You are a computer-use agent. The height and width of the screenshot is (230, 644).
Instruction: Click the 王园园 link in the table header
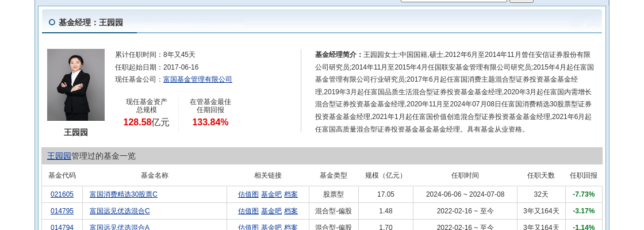coord(59,156)
